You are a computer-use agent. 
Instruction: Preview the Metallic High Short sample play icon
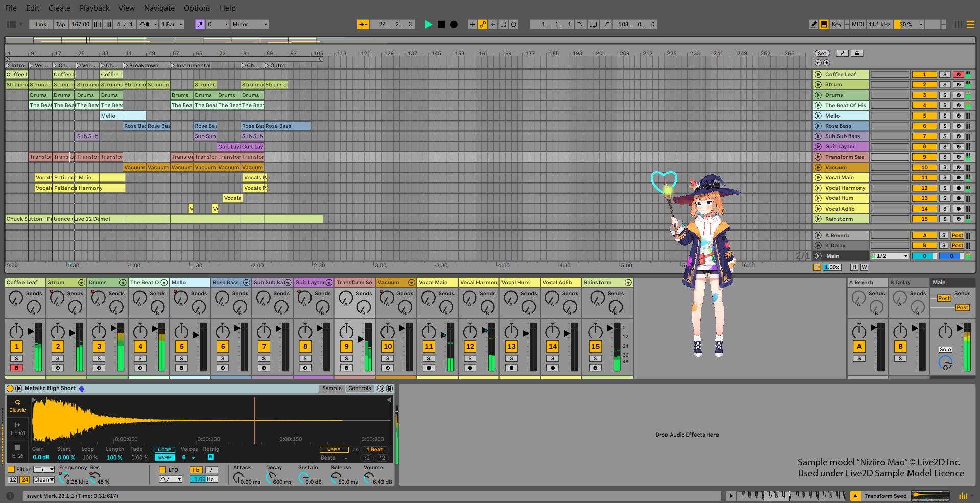tap(19, 388)
